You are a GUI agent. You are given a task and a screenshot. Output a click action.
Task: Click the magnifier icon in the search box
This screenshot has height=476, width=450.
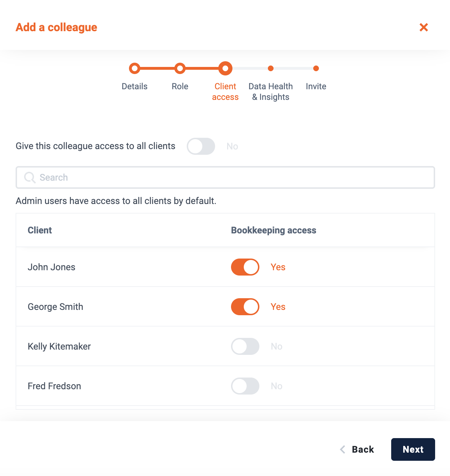tap(30, 177)
